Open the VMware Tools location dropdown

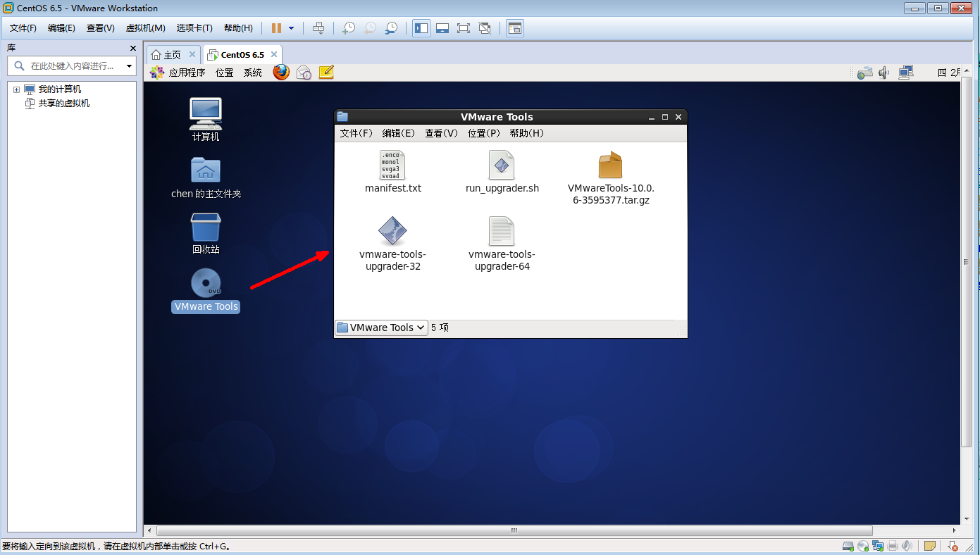(x=381, y=328)
